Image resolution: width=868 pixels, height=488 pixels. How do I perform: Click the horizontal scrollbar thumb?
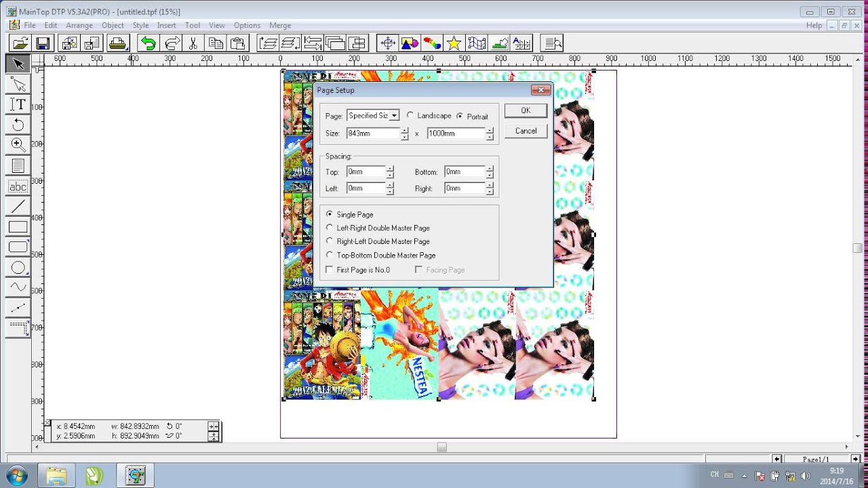pyautogui.click(x=441, y=447)
